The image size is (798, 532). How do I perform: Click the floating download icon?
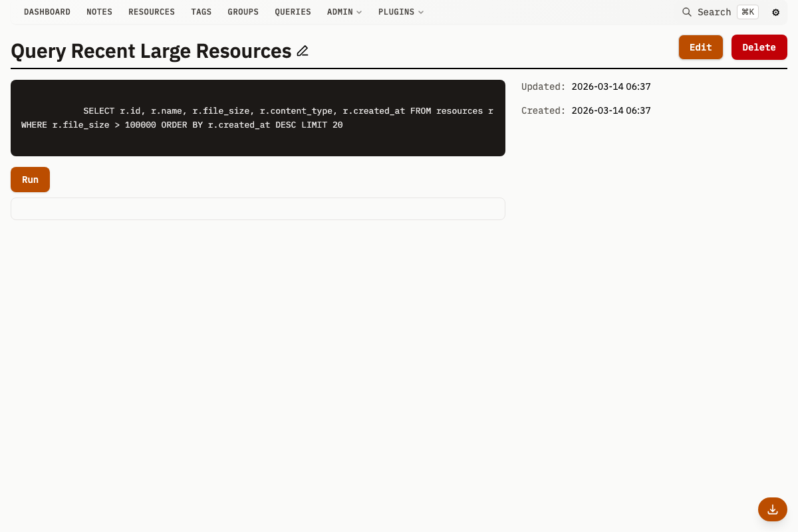point(772,509)
